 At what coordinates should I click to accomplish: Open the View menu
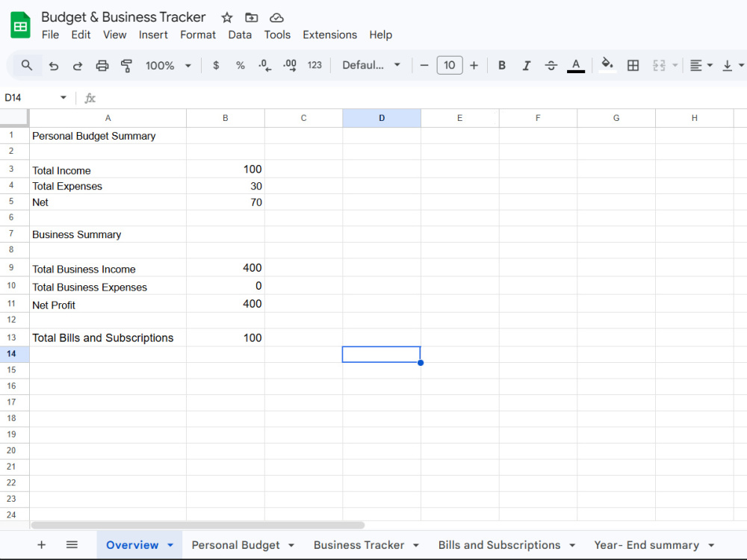115,35
